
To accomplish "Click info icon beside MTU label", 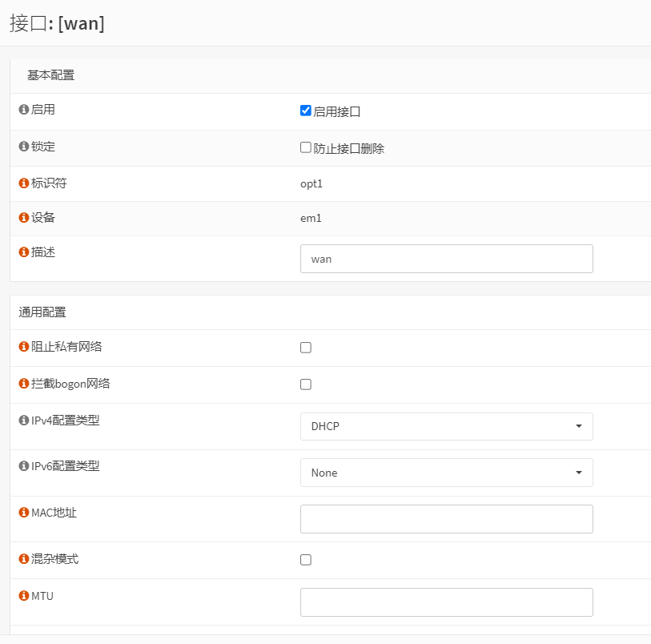I will pyautogui.click(x=24, y=597).
